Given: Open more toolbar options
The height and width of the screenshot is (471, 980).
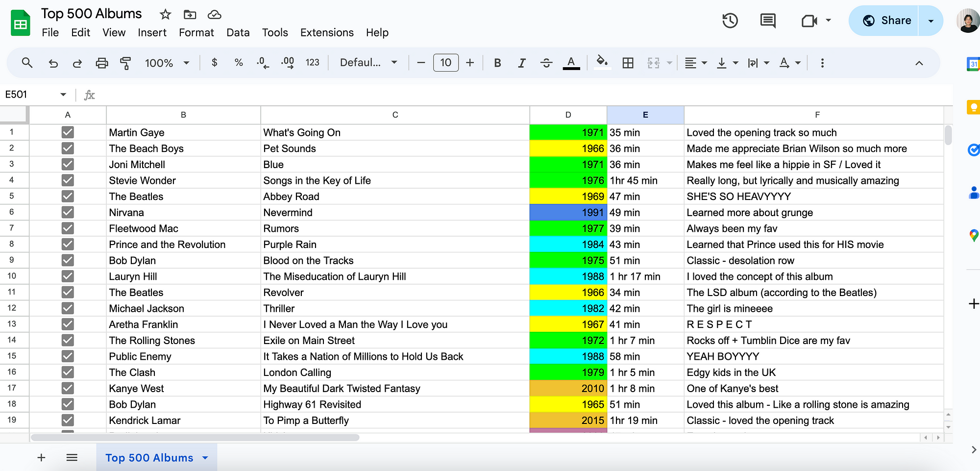Looking at the screenshot, I should tap(822, 63).
